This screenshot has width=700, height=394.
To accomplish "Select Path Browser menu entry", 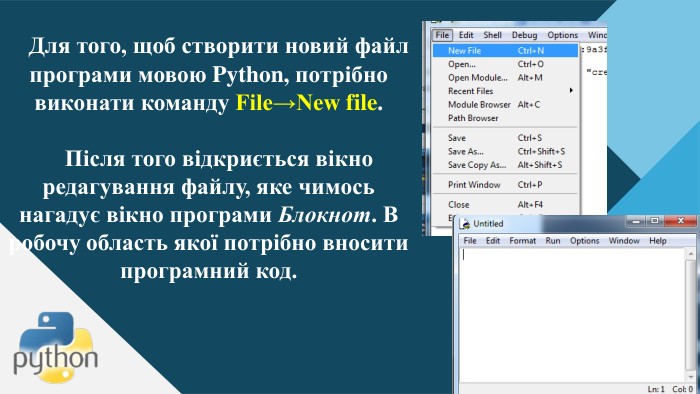I will click(x=505, y=118).
